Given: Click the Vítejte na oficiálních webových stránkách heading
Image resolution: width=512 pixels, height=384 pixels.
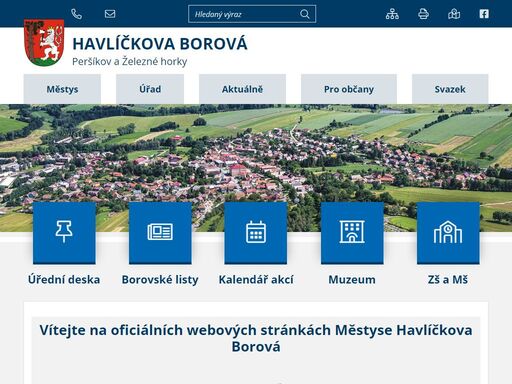Looking at the screenshot, I should click(x=256, y=338).
